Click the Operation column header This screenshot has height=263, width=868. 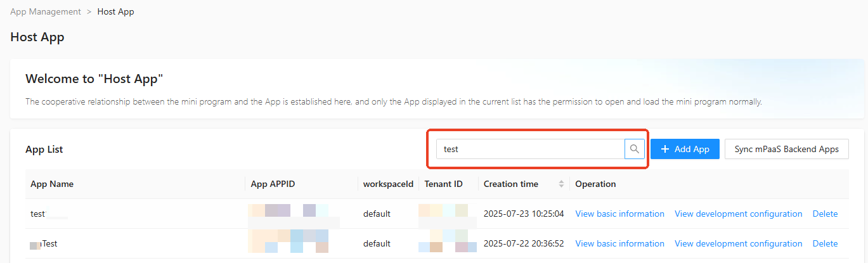pyautogui.click(x=595, y=184)
